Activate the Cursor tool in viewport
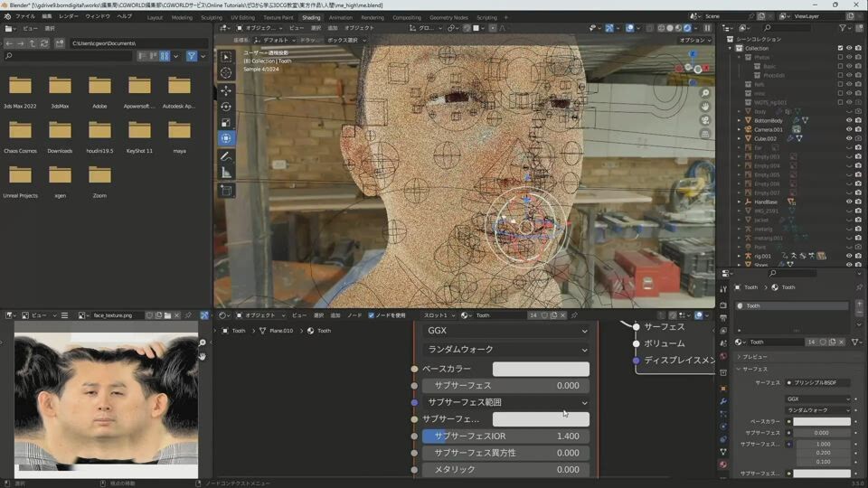868x488 pixels. (x=226, y=73)
